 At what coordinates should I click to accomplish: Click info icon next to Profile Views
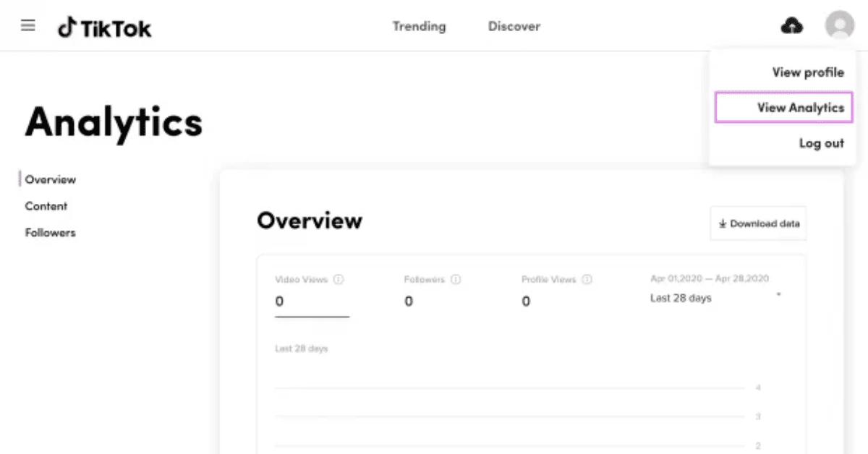coord(587,279)
